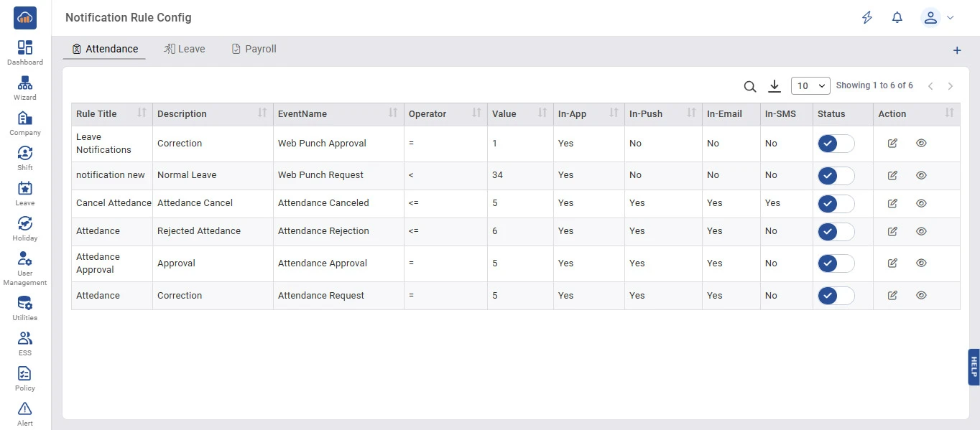The image size is (980, 430).
Task: Expand the user profile menu chevron
Action: coord(951,18)
